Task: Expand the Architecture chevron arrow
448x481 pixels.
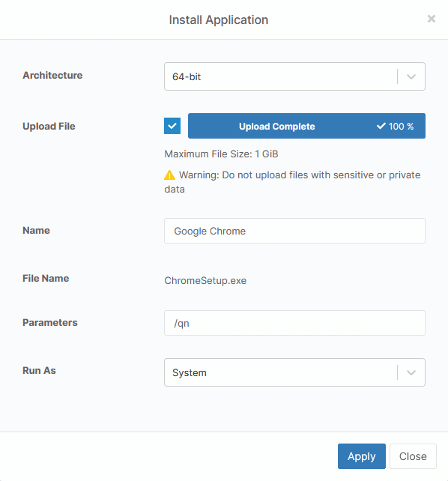Action: point(411,77)
